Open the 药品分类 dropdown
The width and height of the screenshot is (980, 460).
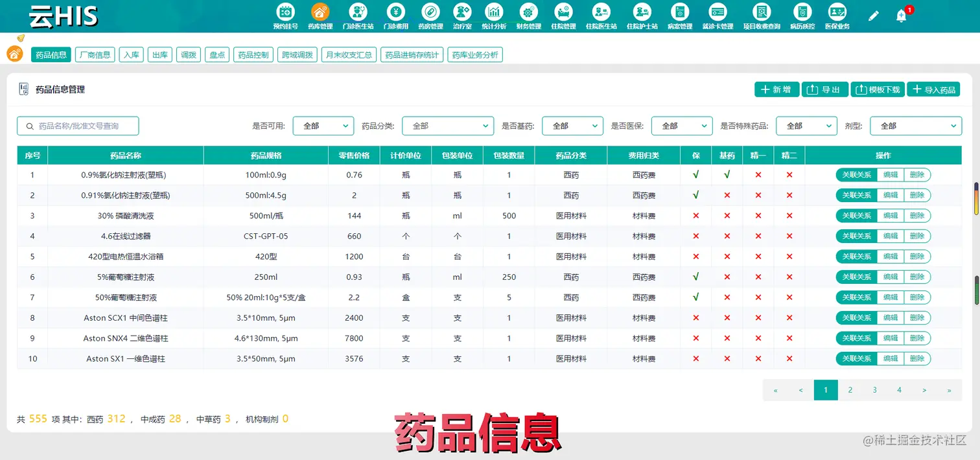[x=447, y=126]
